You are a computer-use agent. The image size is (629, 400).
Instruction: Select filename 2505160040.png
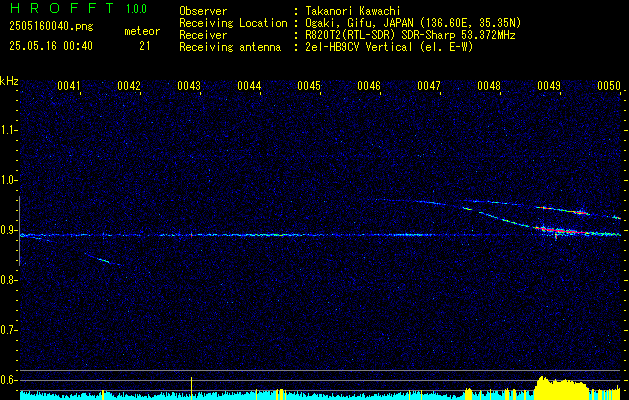(51, 27)
